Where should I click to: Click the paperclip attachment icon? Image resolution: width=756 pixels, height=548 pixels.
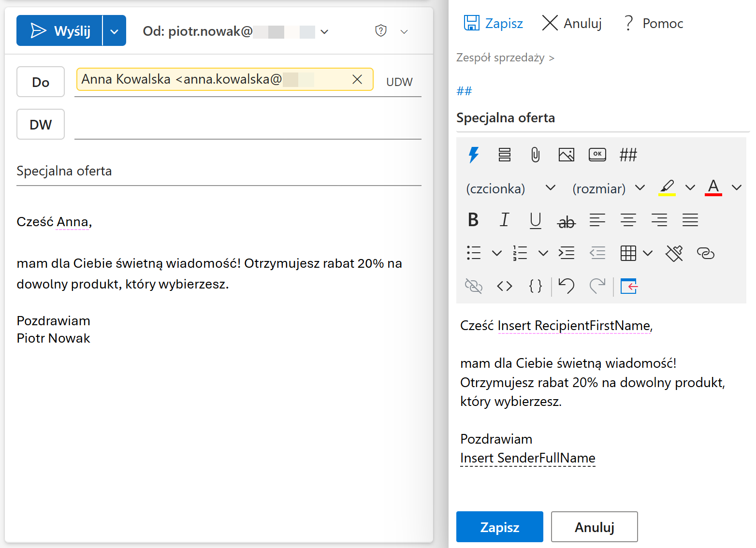535,155
